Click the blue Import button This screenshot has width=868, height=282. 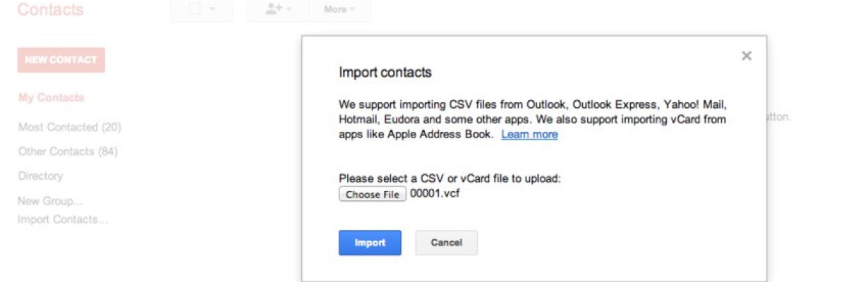[x=370, y=243]
